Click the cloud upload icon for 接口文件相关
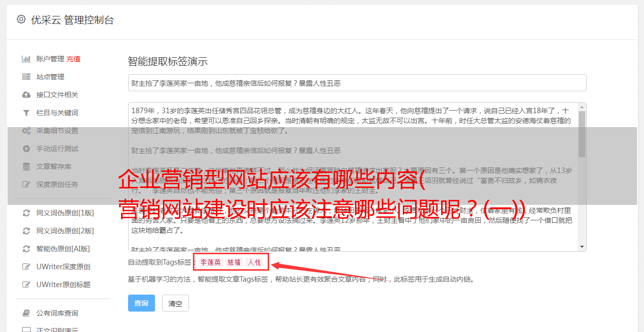This screenshot has height=332, width=644. click(x=26, y=95)
